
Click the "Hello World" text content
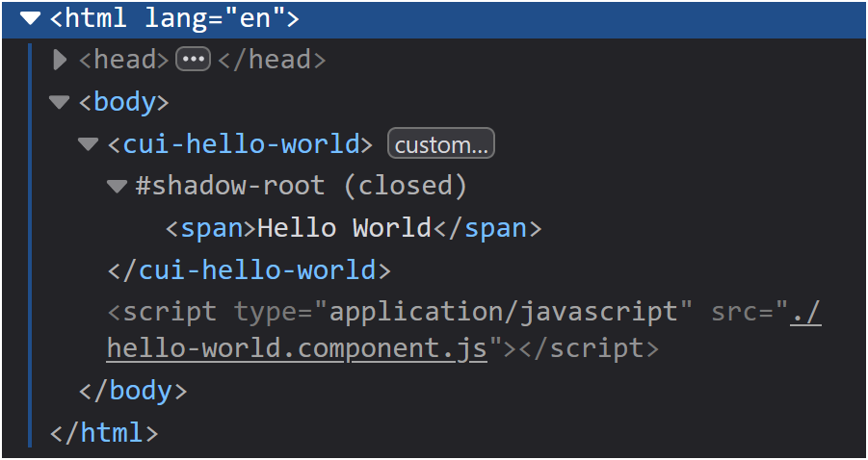tap(345, 228)
